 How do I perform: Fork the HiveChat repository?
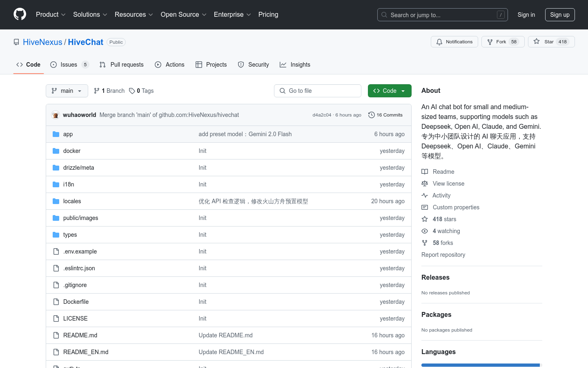pyautogui.click(x=502, y=42)
